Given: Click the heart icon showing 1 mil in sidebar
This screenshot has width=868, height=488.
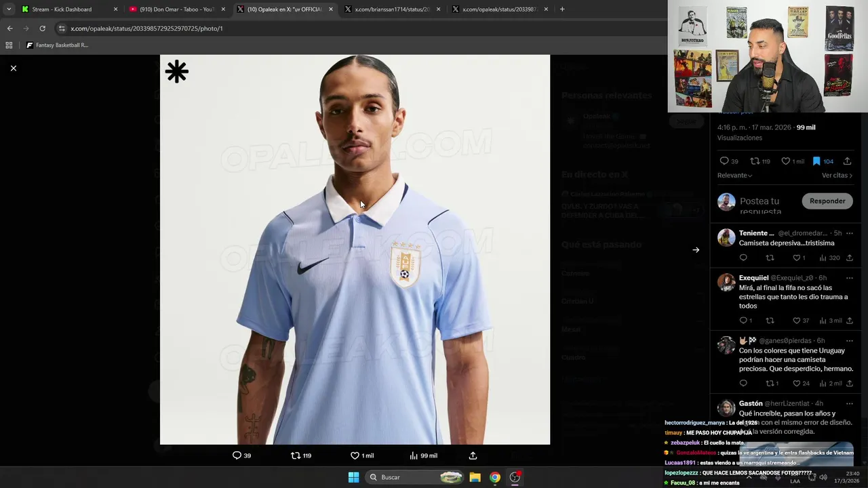Looking at the screenshot, I should tap(785, 161).
